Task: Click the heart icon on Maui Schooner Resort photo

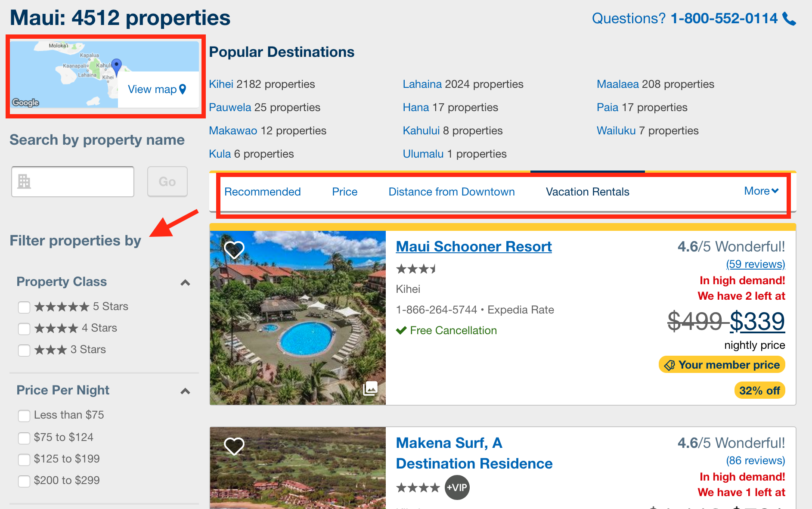Action: 234,249
